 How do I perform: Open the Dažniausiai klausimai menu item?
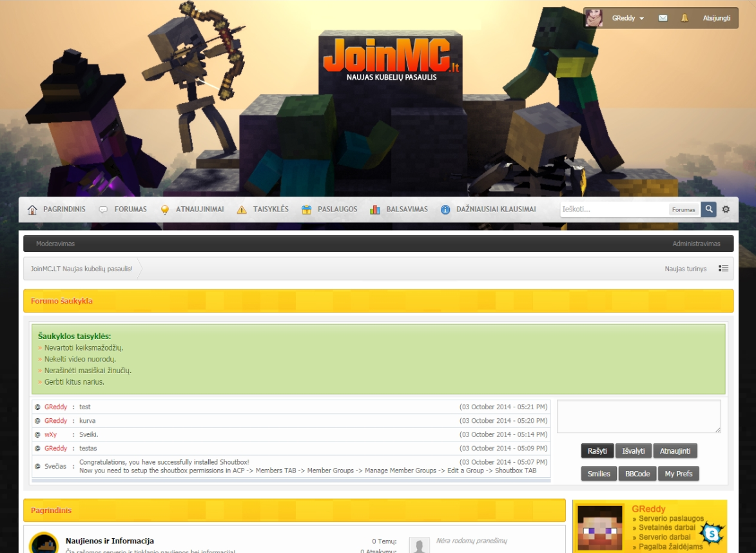(496, 209)
